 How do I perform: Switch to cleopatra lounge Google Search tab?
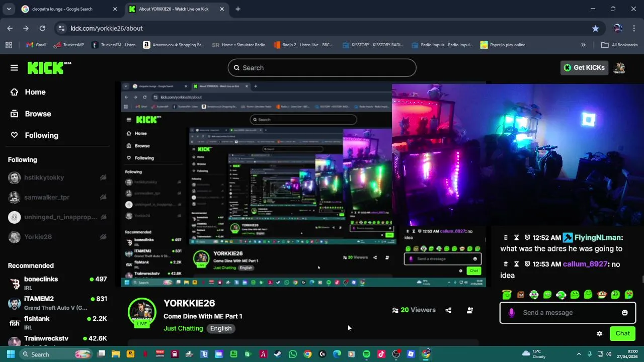click(x=68, y=9)
